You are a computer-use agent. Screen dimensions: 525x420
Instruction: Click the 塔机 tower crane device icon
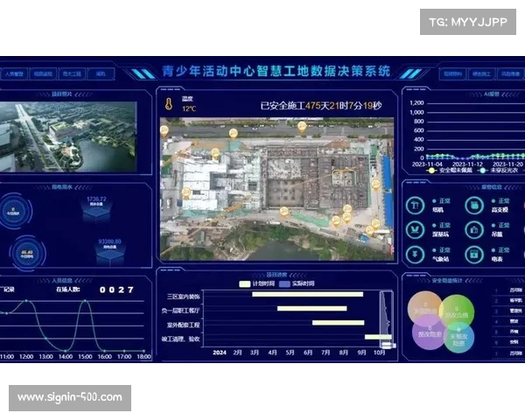415,206
